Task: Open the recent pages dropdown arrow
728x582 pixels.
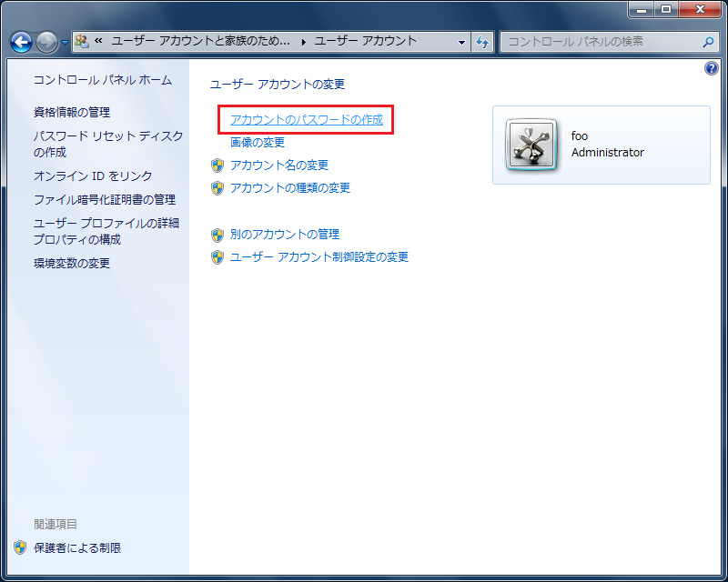Action: pos(65,43)
